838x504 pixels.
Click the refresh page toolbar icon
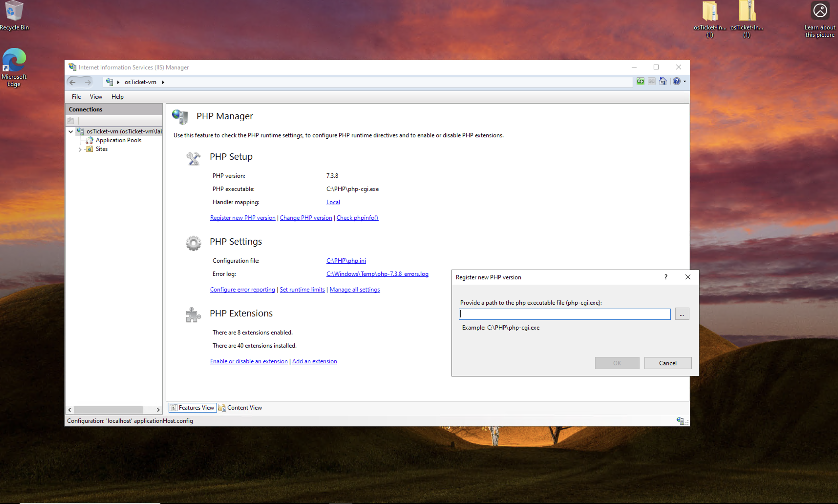640,81
